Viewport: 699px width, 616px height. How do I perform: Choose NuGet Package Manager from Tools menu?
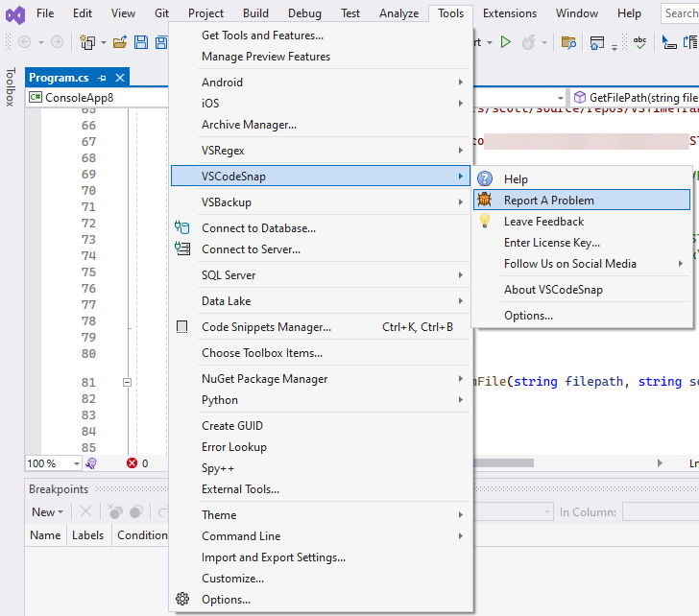[x=264, y=379]
